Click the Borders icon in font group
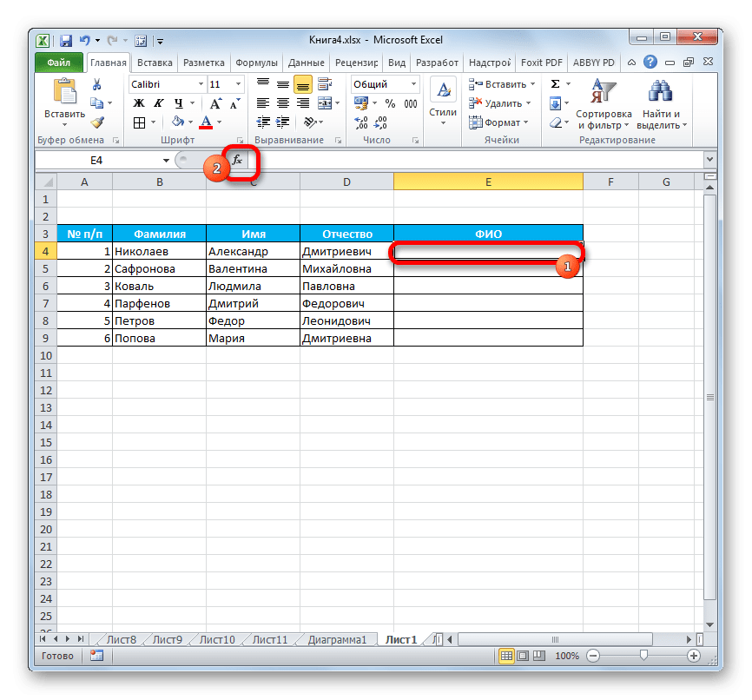The height and width of the screenshot is (700, 752). click(x=139, y=122)
